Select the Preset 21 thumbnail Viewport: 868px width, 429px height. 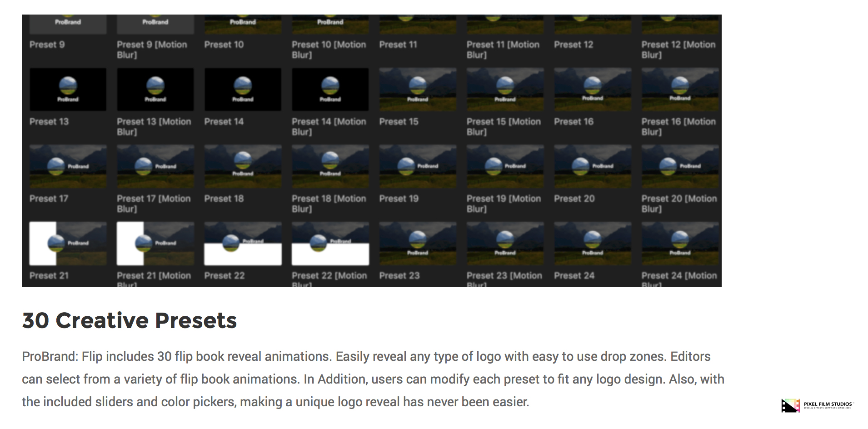(x=68, y=244)
